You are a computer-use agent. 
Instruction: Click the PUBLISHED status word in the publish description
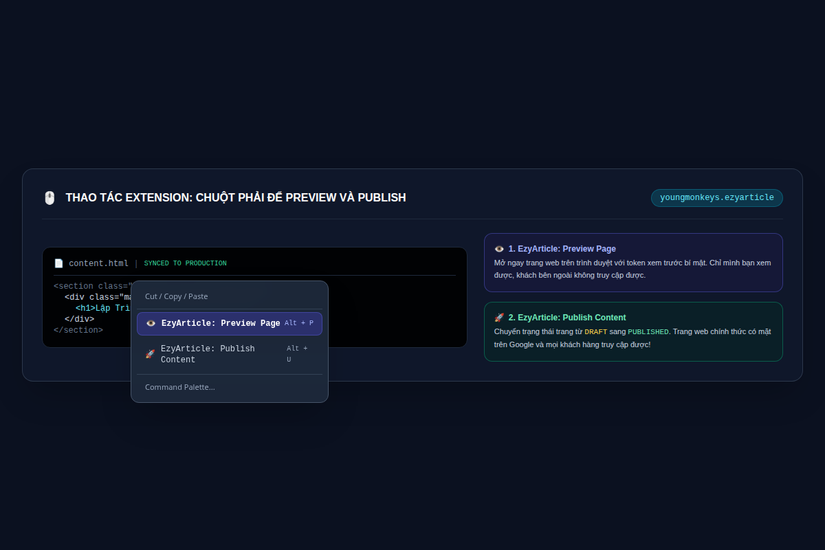click(648, 332)
